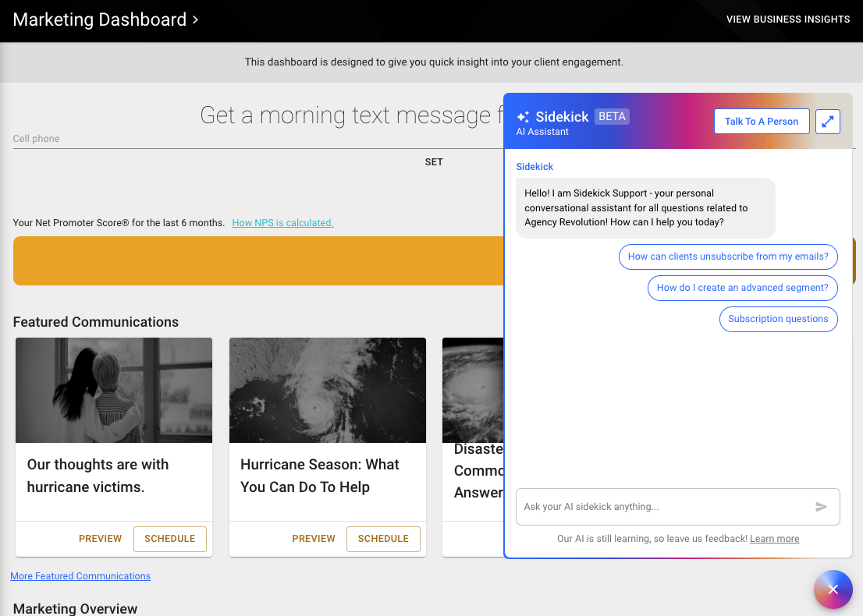Schedule the 'Hurricane Season' communication
This screenshot has height=616, width=863.
tap(383, 538)
